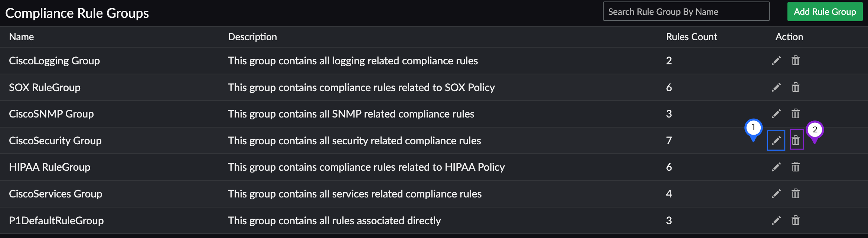
Task: Click pencil icon for CiscoSecurity Group
Action: [776, 141]
